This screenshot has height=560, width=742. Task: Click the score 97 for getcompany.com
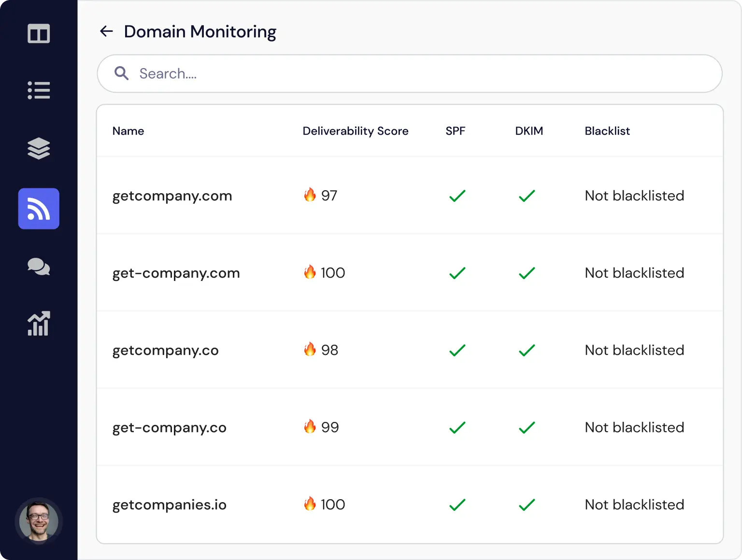tap(329, 196)
